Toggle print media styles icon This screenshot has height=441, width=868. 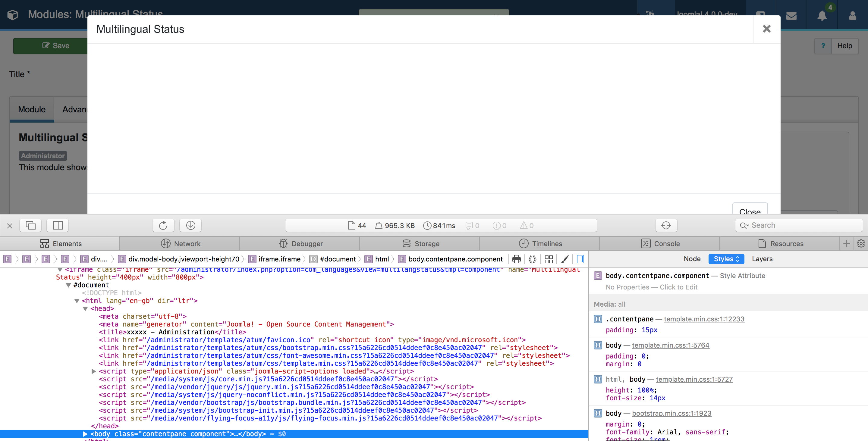(x=516, y=259)
